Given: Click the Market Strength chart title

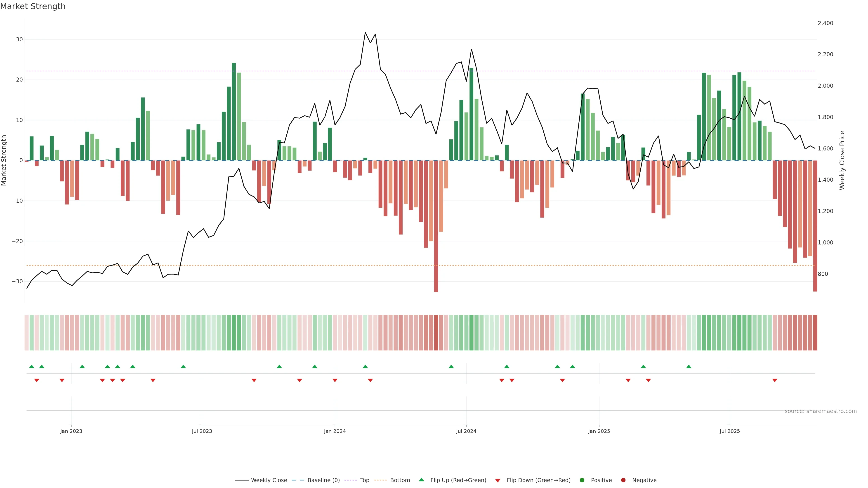Looking at the screenshot, I should pyautogui.click(x=33, y=6).
